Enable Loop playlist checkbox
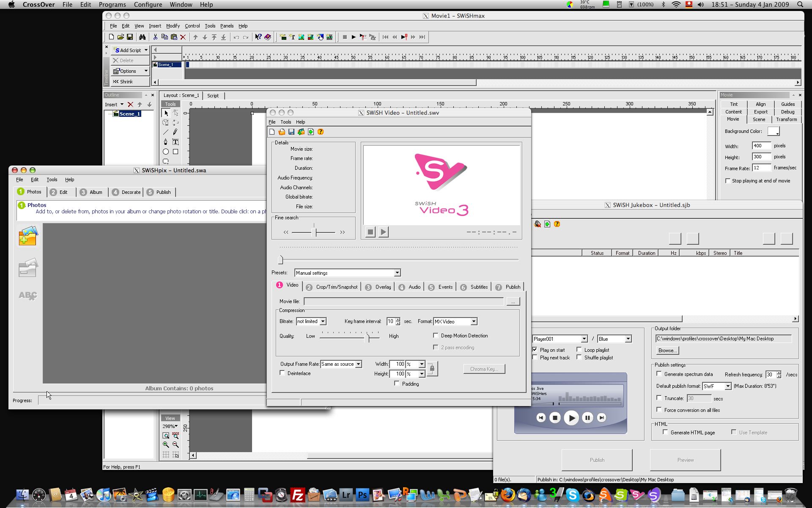The height and width of the screenshot is (508, 812). tap(579, 350)
